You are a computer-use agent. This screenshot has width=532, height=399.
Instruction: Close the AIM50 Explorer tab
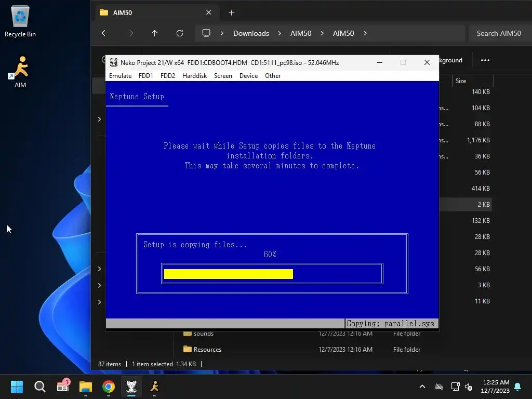coord(209,12)
